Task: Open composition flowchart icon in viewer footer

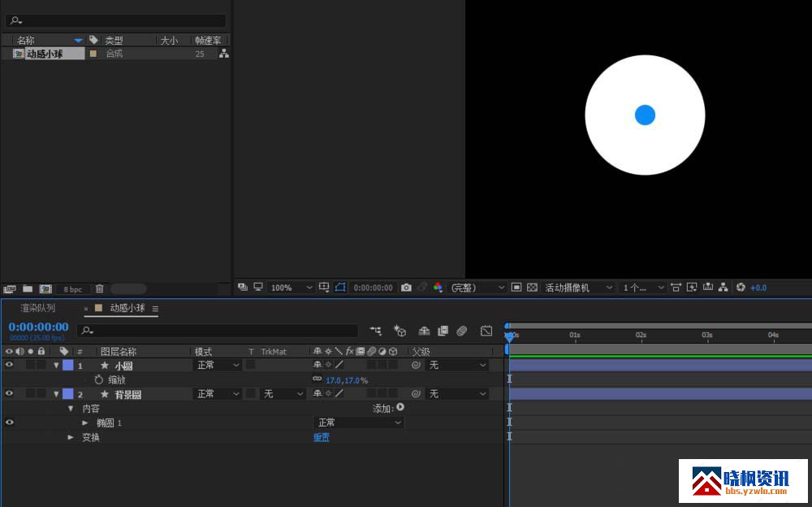Action: pyautogui.click(x=723, y=287)
